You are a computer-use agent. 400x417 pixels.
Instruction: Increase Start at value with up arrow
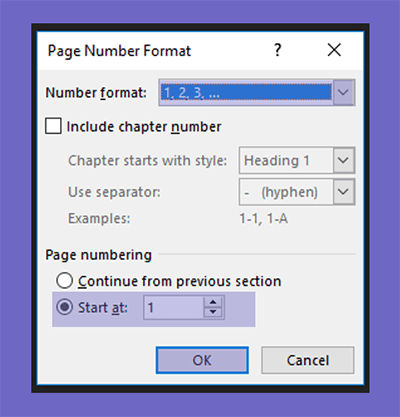(x=213, y=302)
